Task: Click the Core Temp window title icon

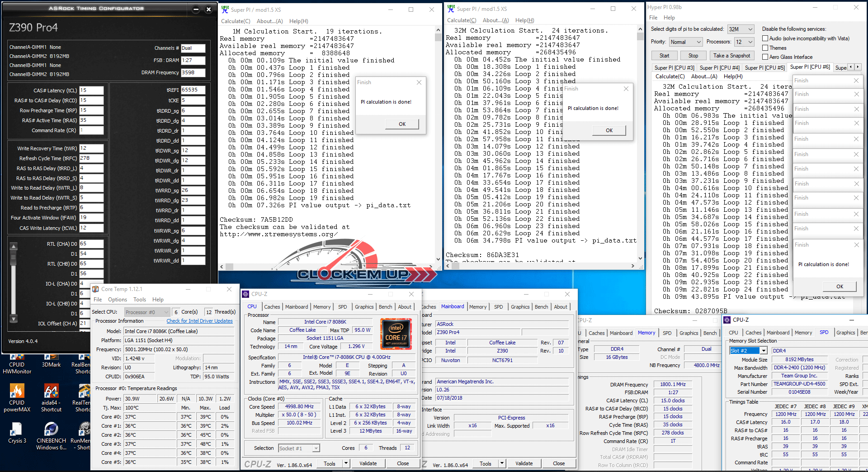Action: point(95,289)
